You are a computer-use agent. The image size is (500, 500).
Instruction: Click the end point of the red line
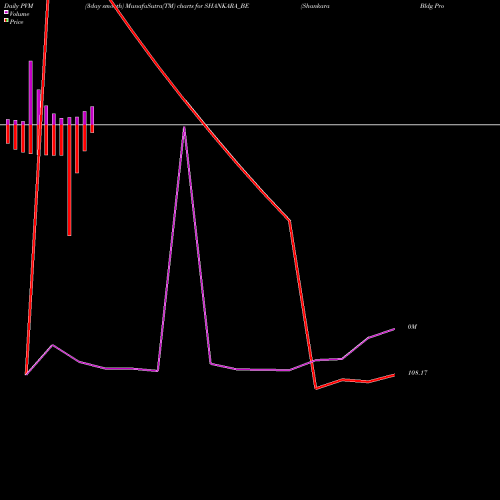click(394, 375)
